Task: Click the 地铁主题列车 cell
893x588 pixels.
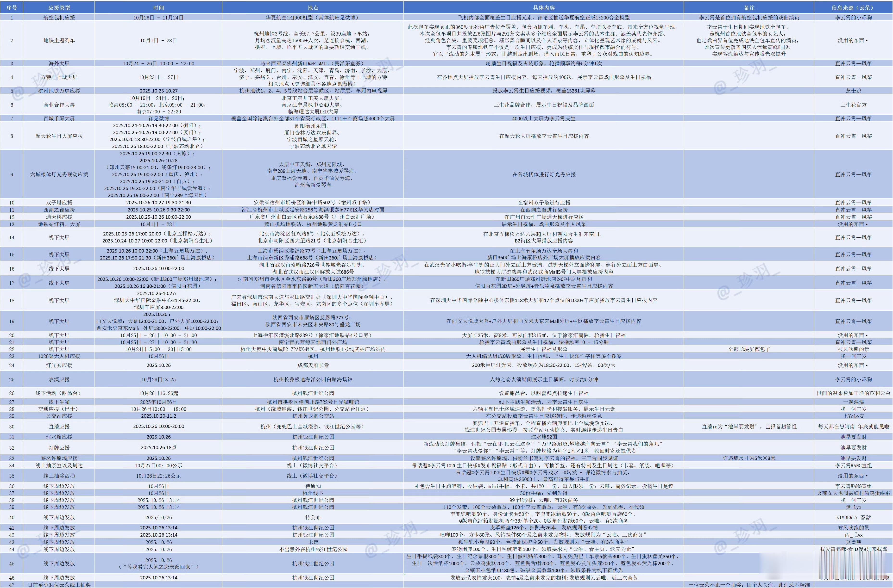Action: tap(59, 41)
